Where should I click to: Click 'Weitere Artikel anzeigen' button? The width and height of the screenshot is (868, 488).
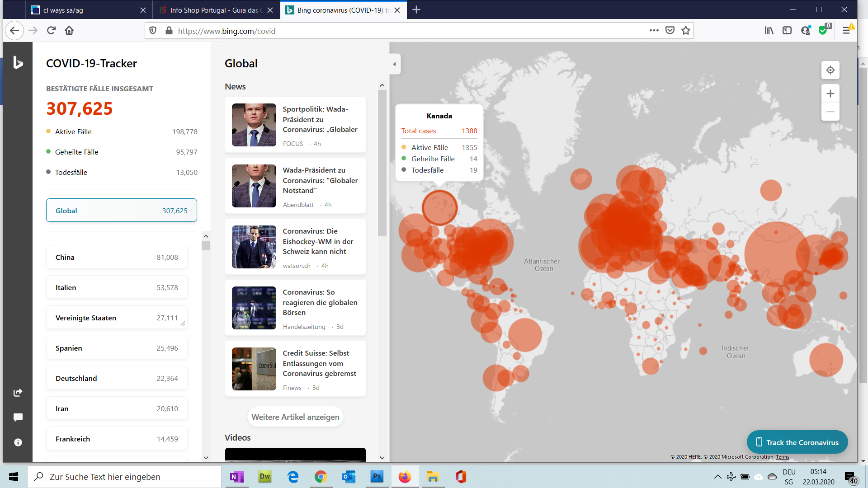[295, 417]
